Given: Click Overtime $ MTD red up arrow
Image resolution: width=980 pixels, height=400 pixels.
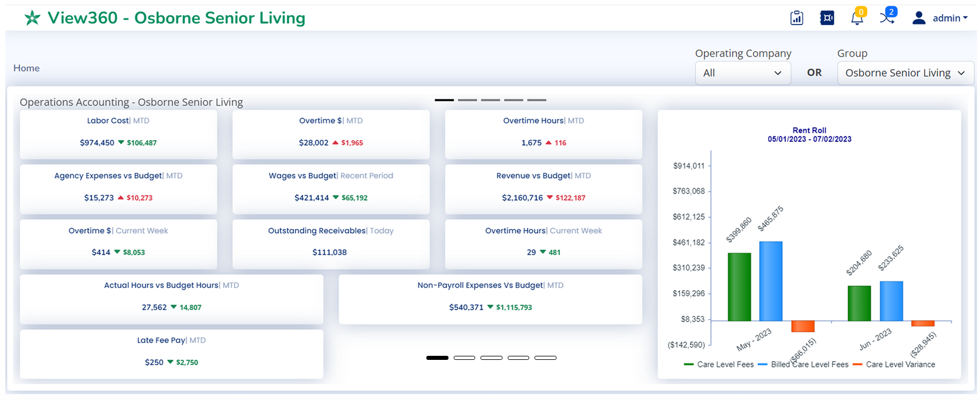Looking at the screenshot, I should coord(335,142).
